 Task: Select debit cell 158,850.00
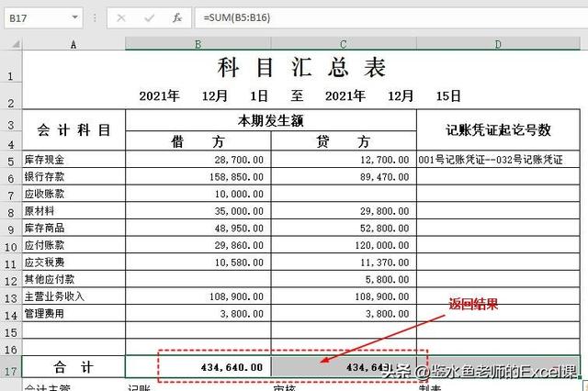(198, 176)
